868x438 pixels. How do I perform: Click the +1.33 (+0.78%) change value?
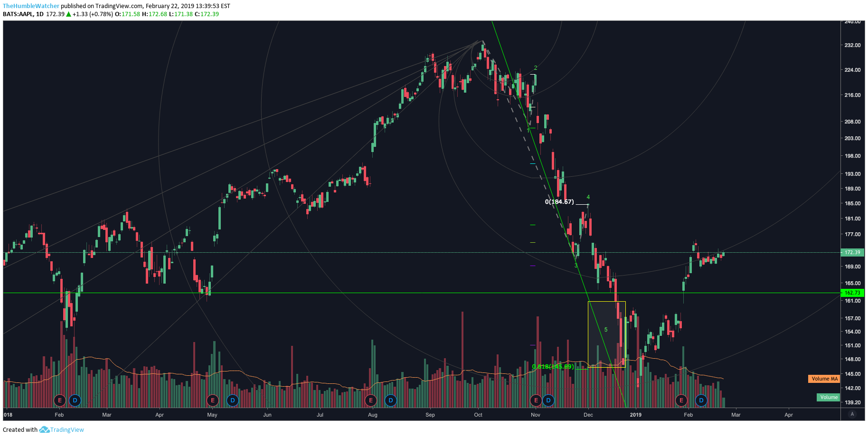click(x=93, y=14)
